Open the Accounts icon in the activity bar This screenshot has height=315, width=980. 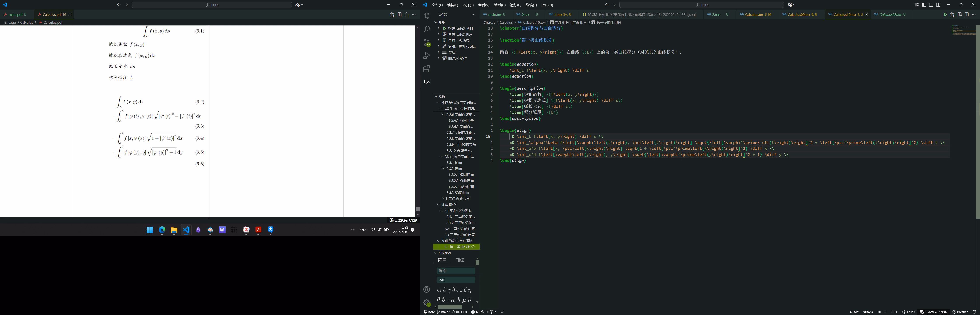427,289
